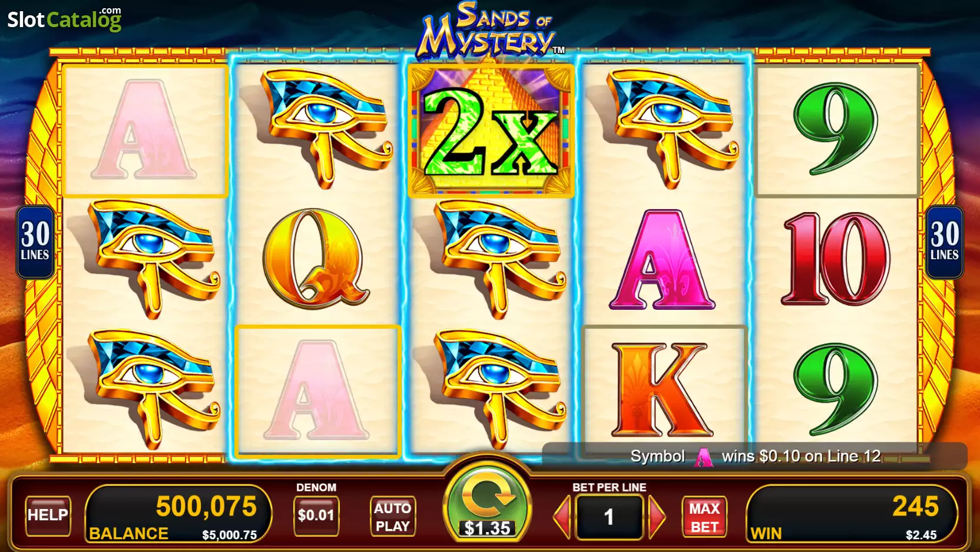
Task: Click the bright pink A symbol on reel four
Action: tap(662, 260)
